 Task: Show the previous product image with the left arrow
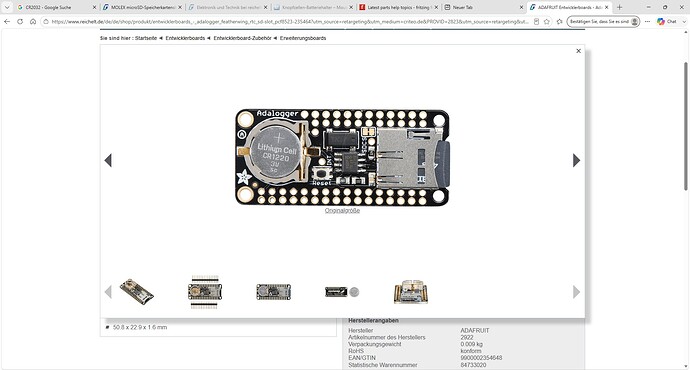tap(108, 161)
